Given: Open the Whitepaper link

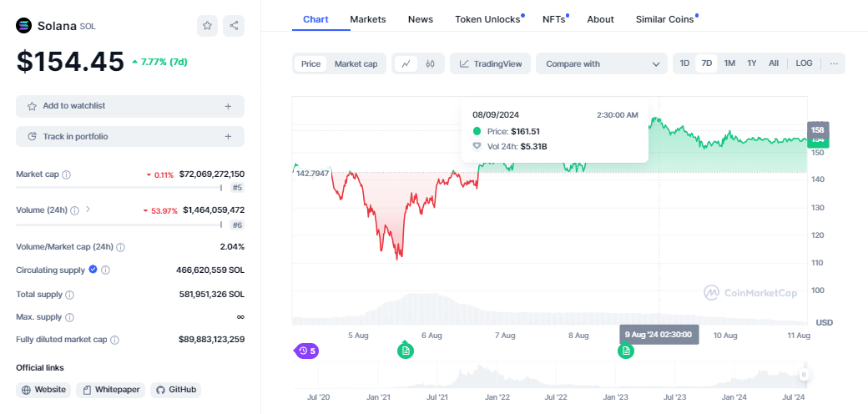Looking at the screenshot, I should 111,390.
